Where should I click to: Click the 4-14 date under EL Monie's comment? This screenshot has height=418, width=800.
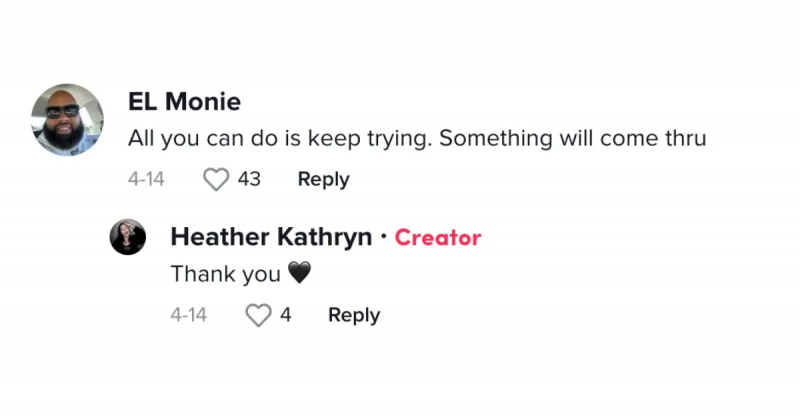click(146, 179)
